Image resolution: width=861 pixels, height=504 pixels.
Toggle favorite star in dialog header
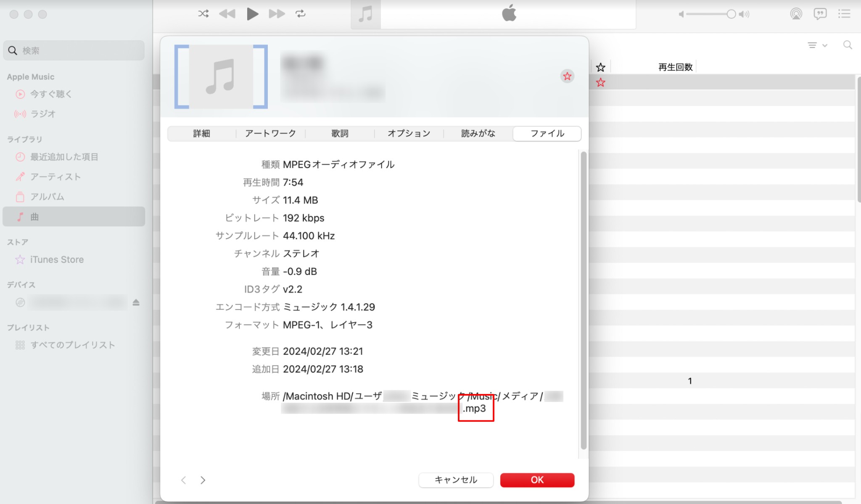[x=567, y=76]
